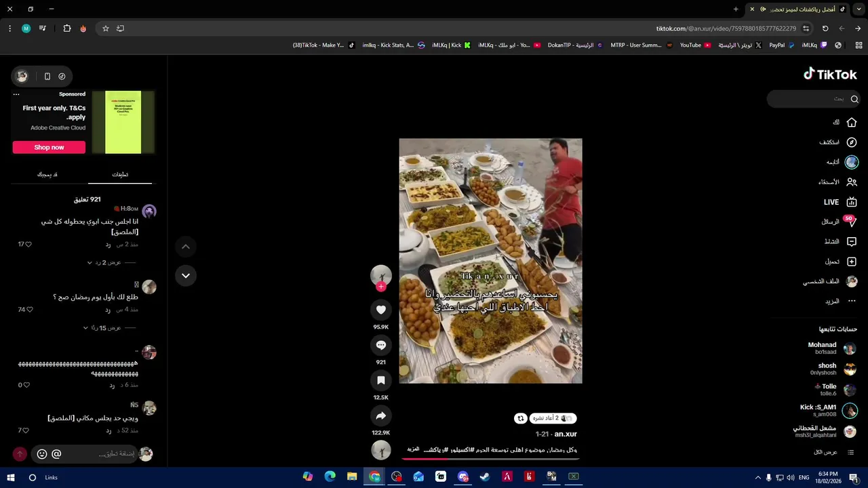
Task: Expand the video caption with المزيد
Action: [413, 449]
